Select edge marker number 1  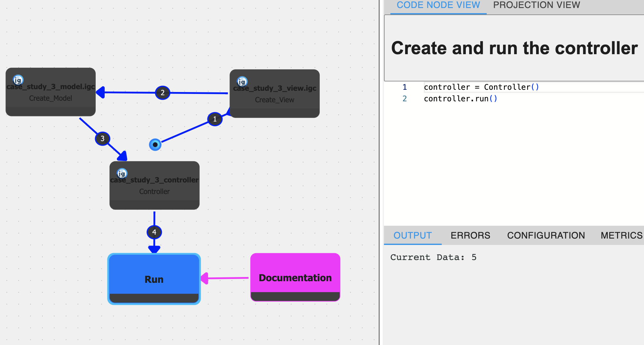click(x=215, y=119)
